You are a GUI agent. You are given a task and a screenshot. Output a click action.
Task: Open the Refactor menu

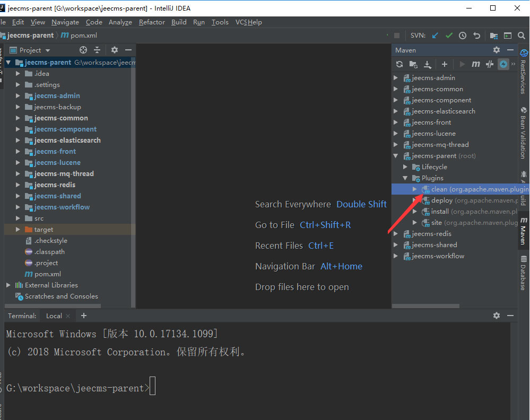[152, 22]
